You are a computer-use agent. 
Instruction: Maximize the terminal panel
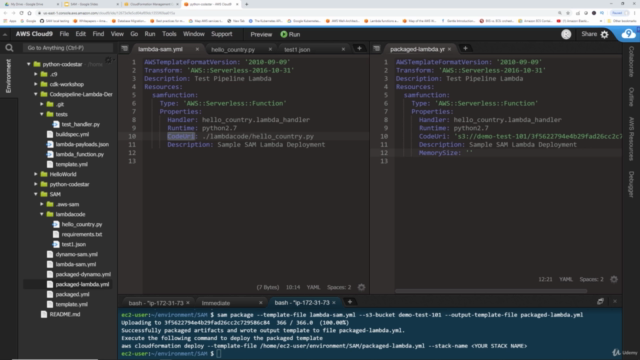(600, 301)
